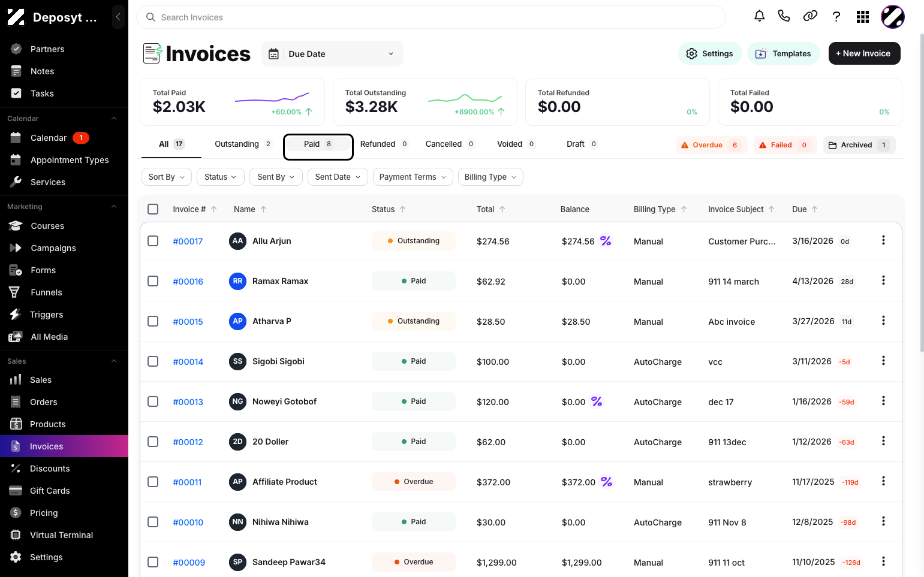
Task: Collapse the sidebar with arrow icon
Action: click(118, 17)
